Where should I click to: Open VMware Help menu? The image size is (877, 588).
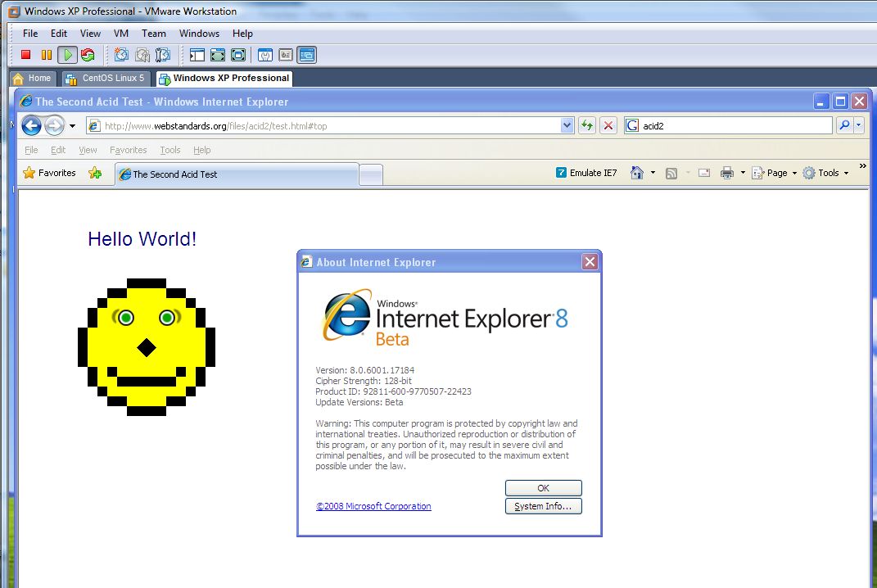[x=242, y=34]
